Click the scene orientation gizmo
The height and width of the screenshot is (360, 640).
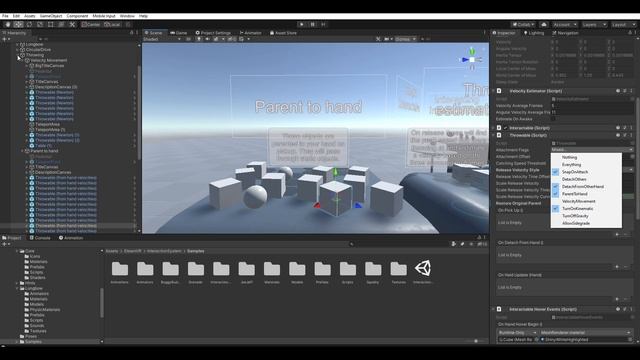coord(472,60)
